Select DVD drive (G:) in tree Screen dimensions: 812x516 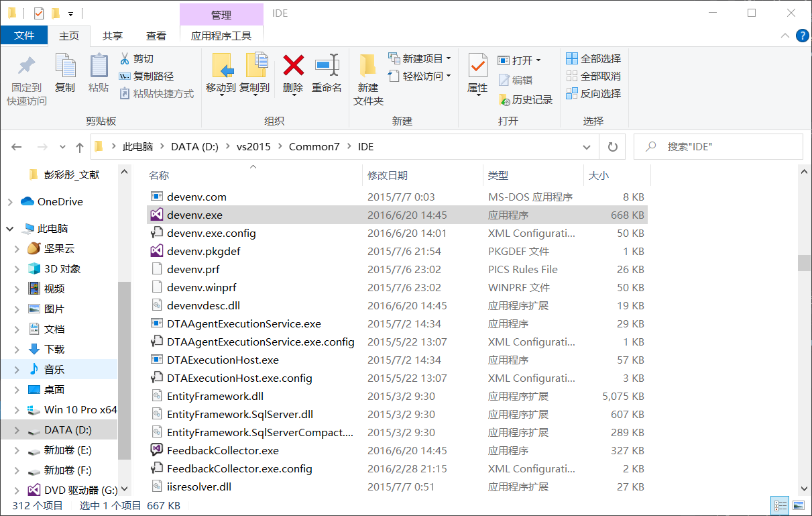(58, 491)
